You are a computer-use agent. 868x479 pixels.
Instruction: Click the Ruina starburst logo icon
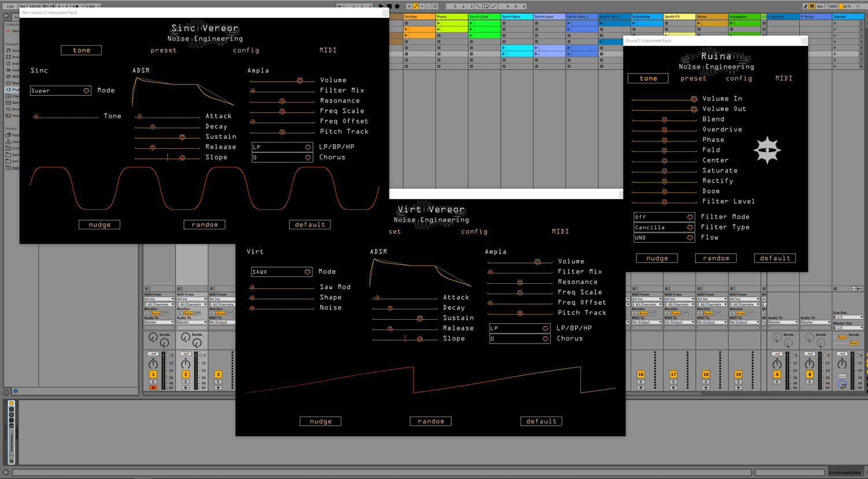click(767, 151)
